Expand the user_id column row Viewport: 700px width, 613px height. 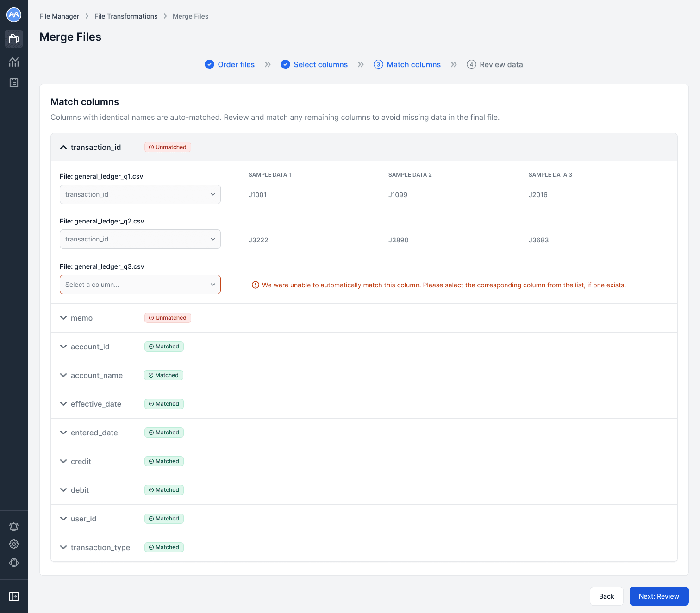click(x=364, y=519)
